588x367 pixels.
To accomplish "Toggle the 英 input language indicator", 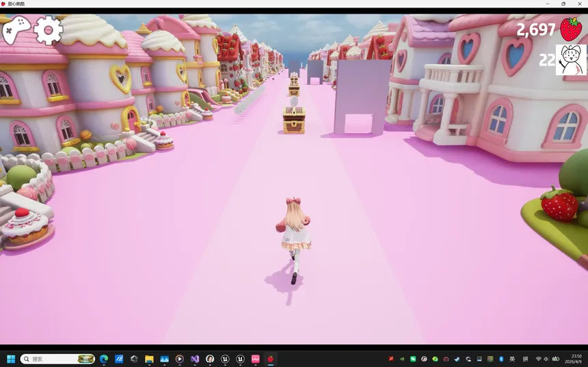I will click(512, 359).
